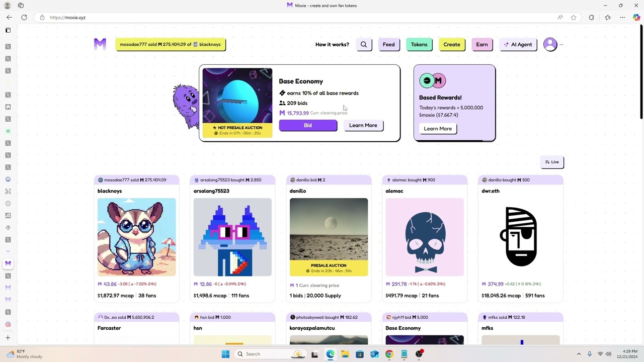Add page to favorites star icon
Viewport: 644px width, 362px height.
574,17
